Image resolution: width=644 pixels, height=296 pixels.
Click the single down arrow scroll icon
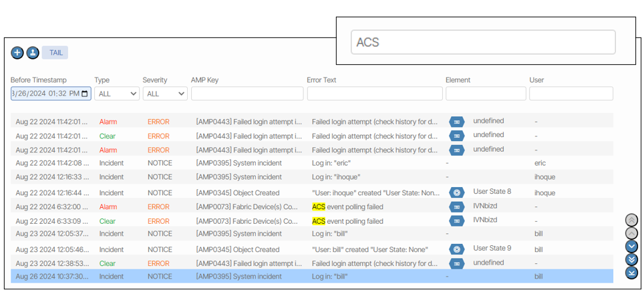point(631,246)
